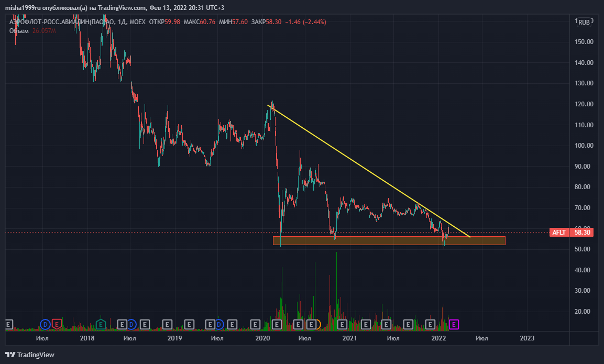This screenshot has height=364, width=604.
Task: Click the red E earnings marker
Action: point(57,325)
